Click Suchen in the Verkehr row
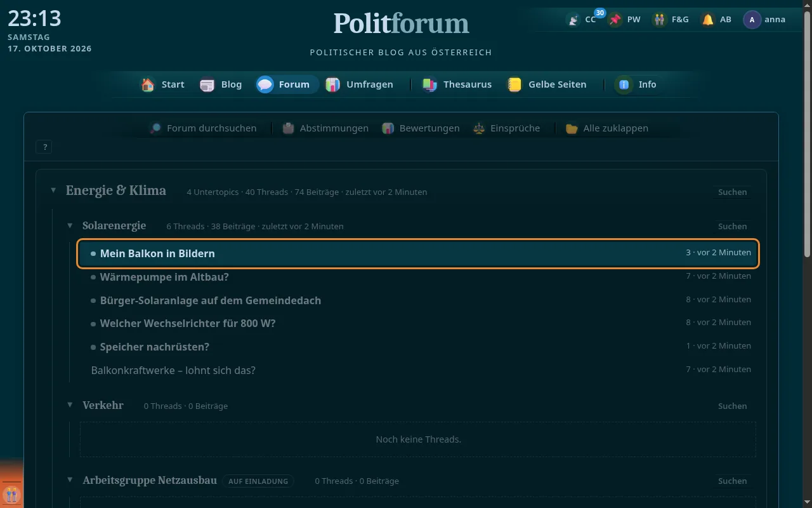This screenshot has height=508, width=812. point(732,406)
